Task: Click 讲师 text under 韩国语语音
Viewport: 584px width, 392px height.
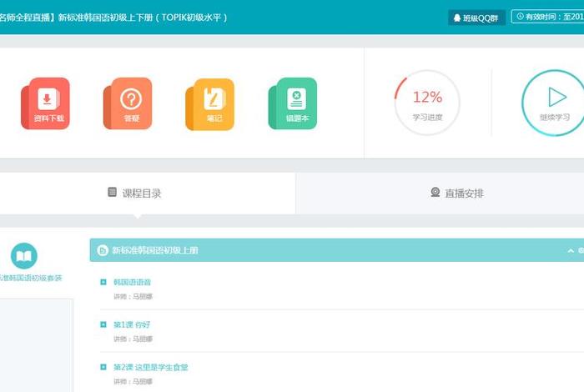Action: (x=133, y=297)
